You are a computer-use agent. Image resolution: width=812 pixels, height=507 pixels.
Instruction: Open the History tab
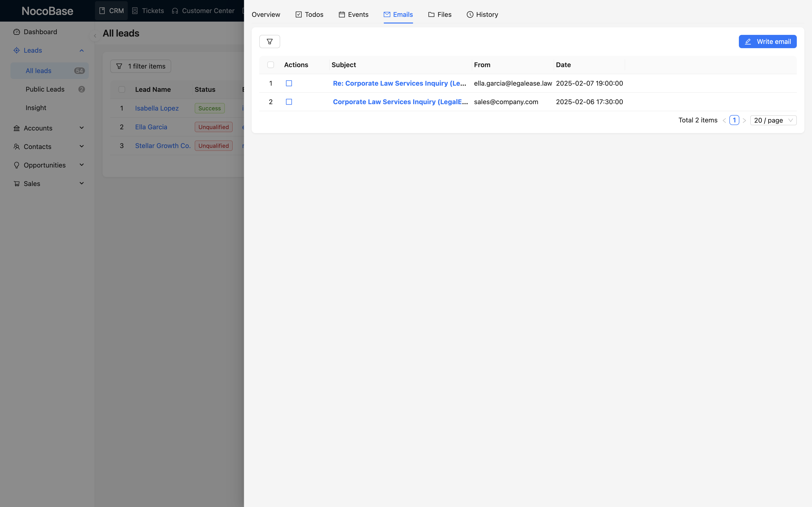(482, 14)
